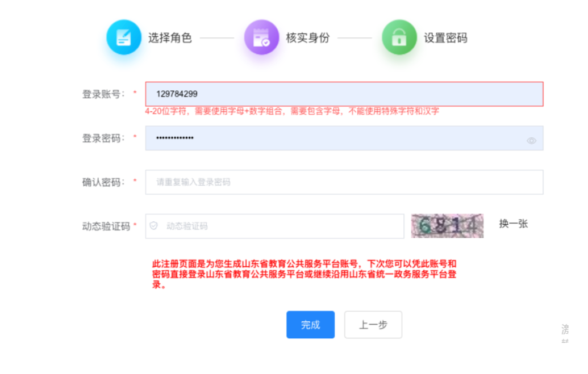Click the 确认密码 field label
Image resolution: width=588 pixels, height=374 pixels.
[103, 182]
